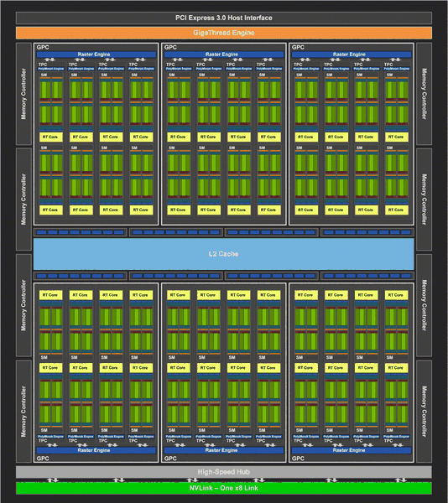448x503 pixels.
Task: Click the Raster Engine bar in the bottom-left GPC
Action: tap(96, 450)
